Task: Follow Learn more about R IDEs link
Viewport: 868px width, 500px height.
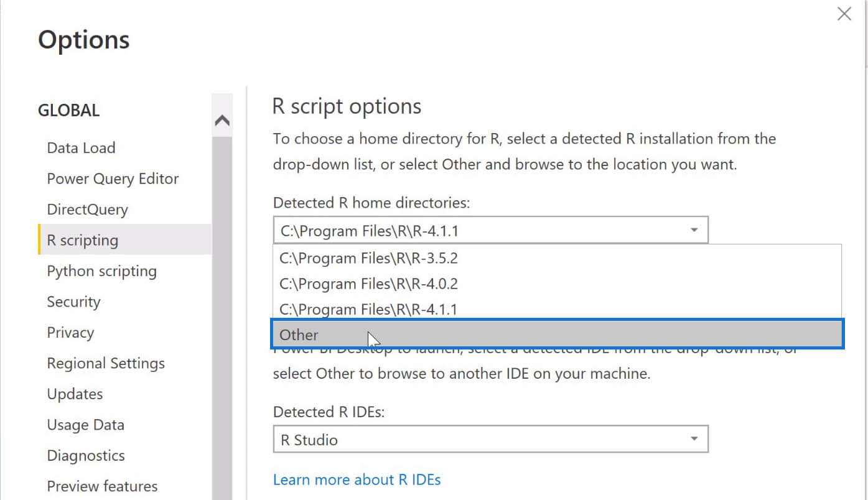Action: point(357,479)
